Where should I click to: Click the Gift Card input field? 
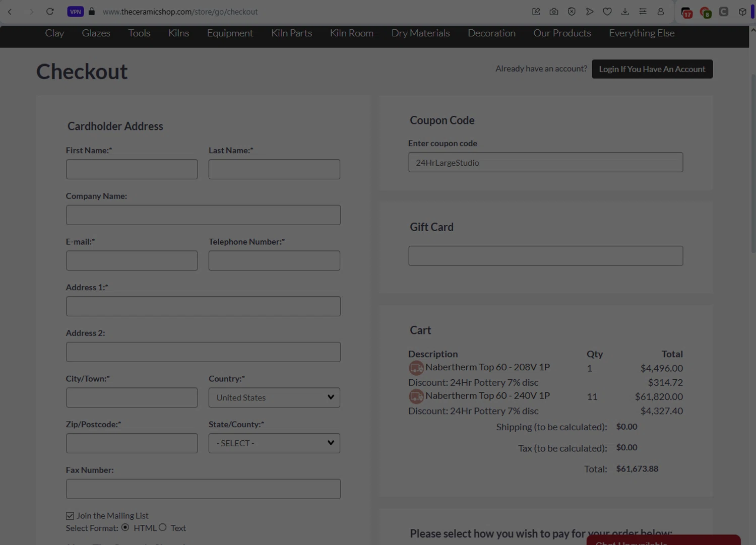pyautogui.click(x=546, y=256)
